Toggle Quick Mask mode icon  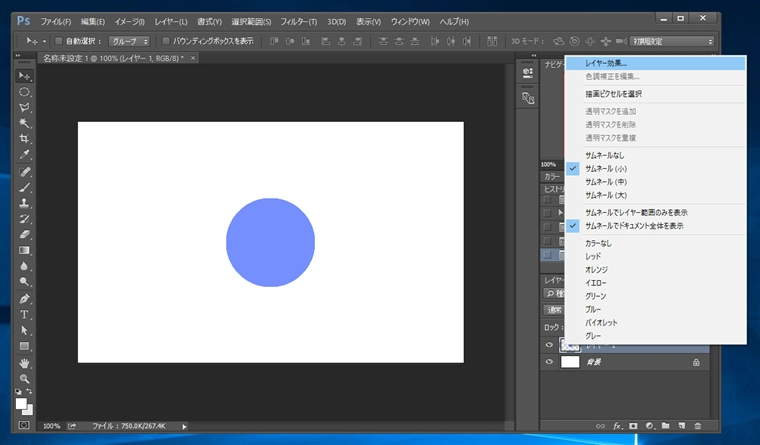point(24,425)
